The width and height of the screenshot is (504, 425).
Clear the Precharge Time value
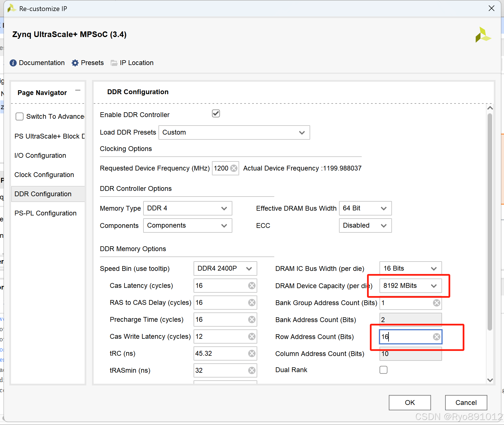(252, 320)
